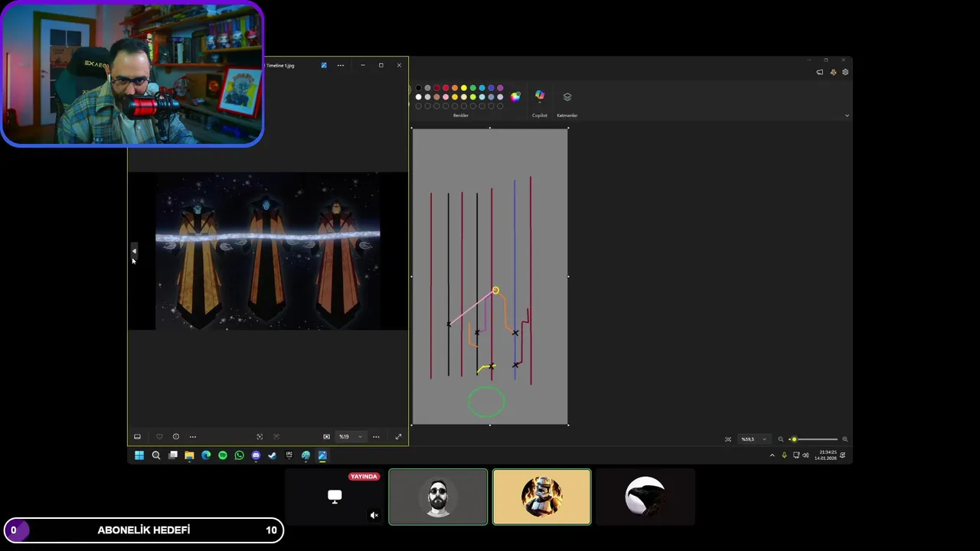Click the actual size icon left of %19

coord(327,436)
